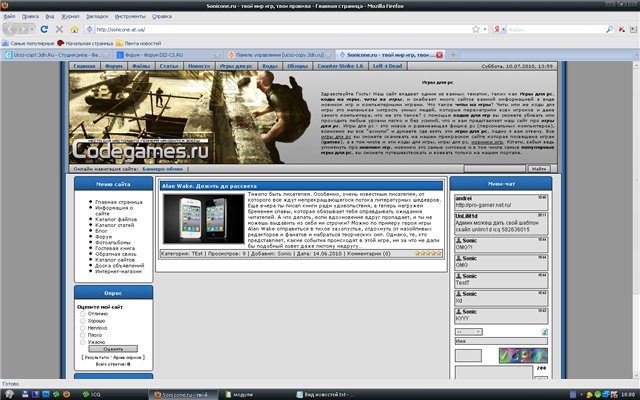Open the ICQ taskbar icon
The height and width of the screenshot is (400, 640).
point(91,394)
